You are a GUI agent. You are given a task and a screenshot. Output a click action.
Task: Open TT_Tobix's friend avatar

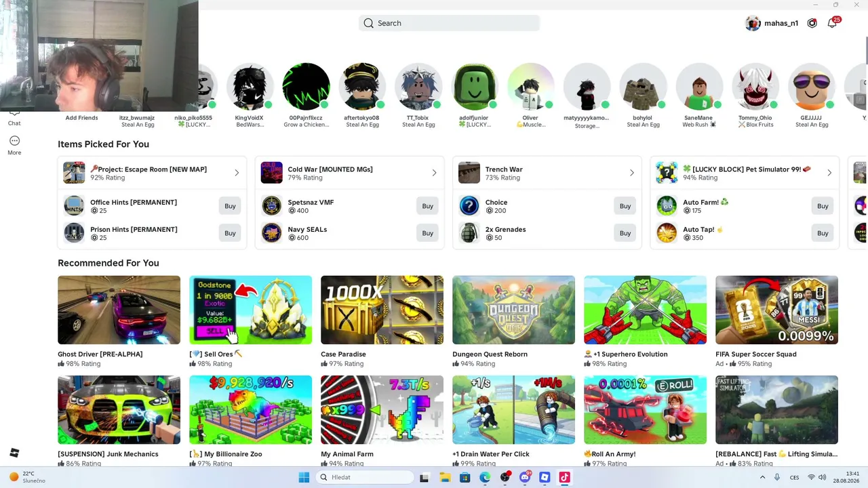pyautogui.click(x=418, y=87)
